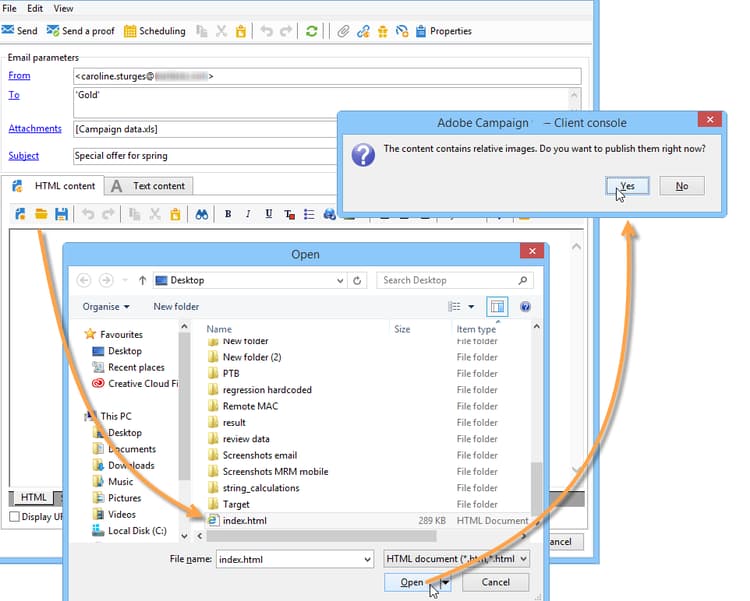Open the Edit menu
This screenshot has width=750, height=601.
35,9
